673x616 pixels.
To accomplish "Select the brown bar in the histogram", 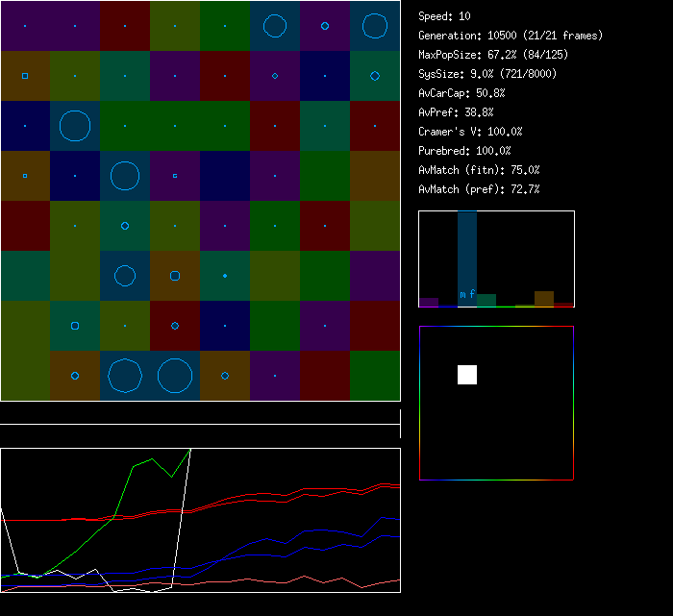I will pyautogui.click(x=544, y=298).
